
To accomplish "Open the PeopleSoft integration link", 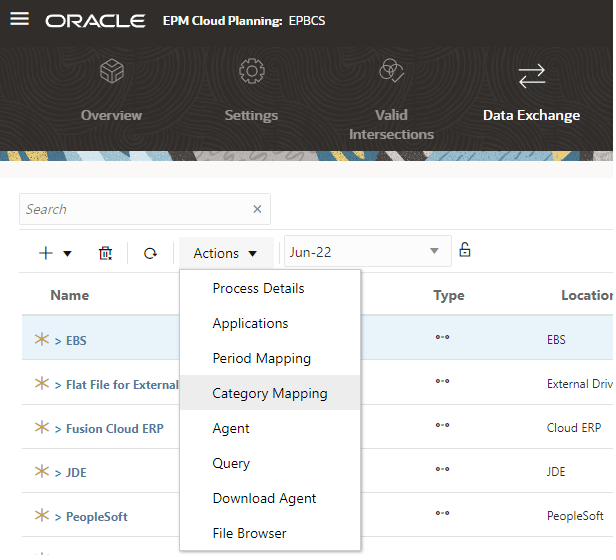I will coord(97,516).
